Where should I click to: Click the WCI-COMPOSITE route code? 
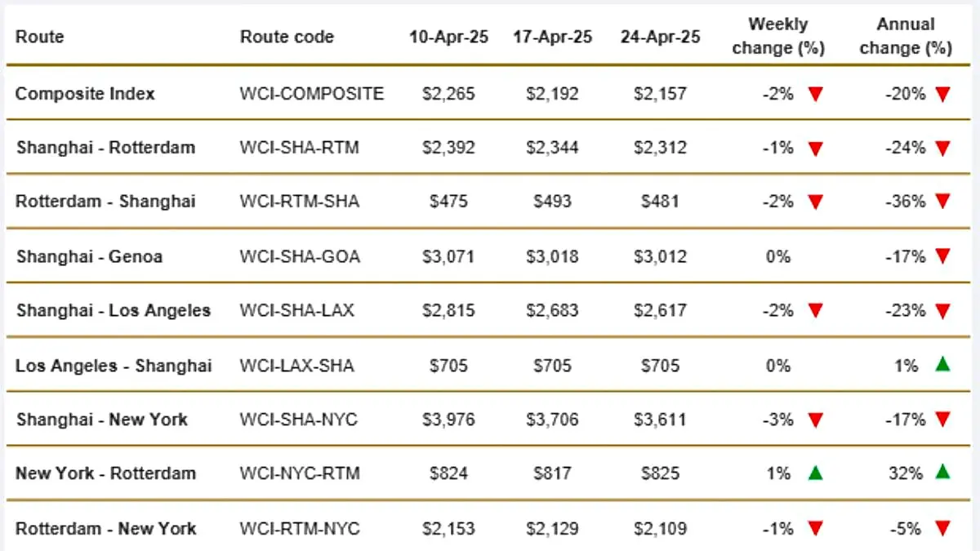(311, 94)
